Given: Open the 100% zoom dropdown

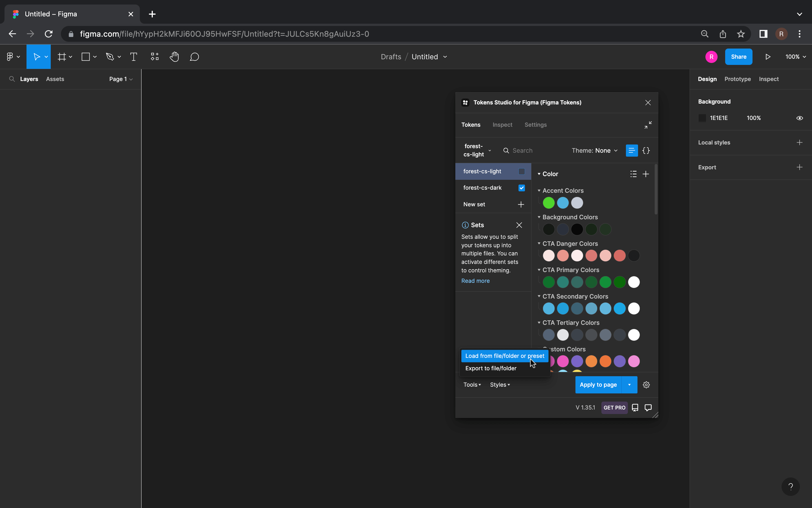Looking at the screenshot, I should [796, 57].
